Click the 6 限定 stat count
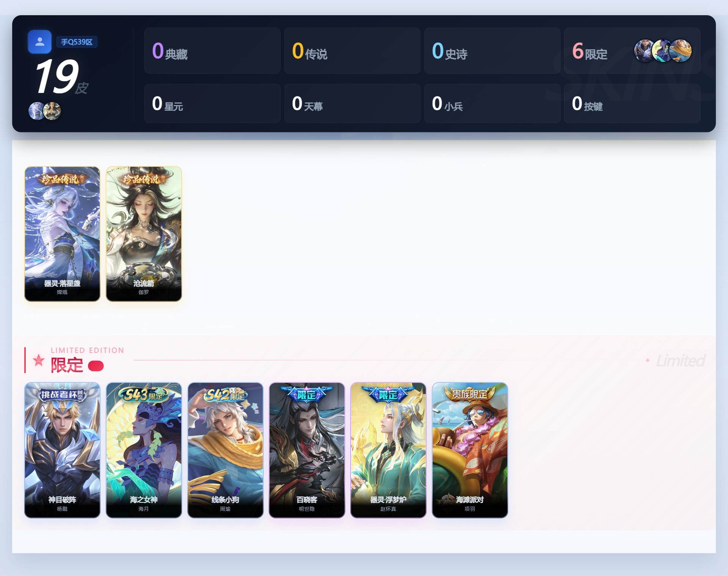Viewport: 728px width, 576px height. coord(590,52)
